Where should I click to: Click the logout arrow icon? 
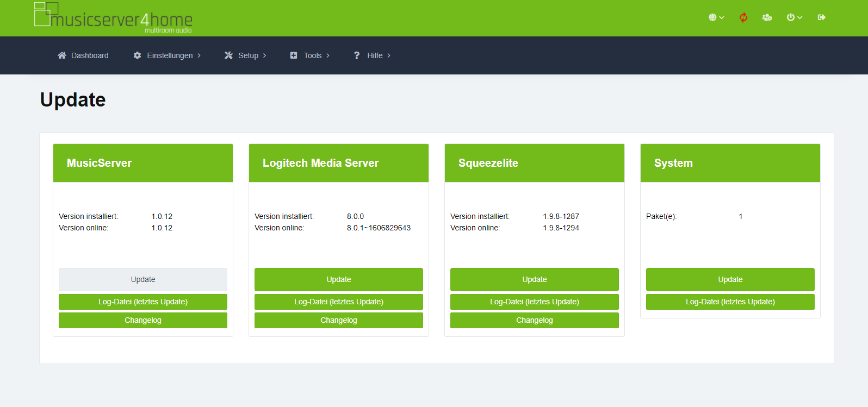click(821, 17)
